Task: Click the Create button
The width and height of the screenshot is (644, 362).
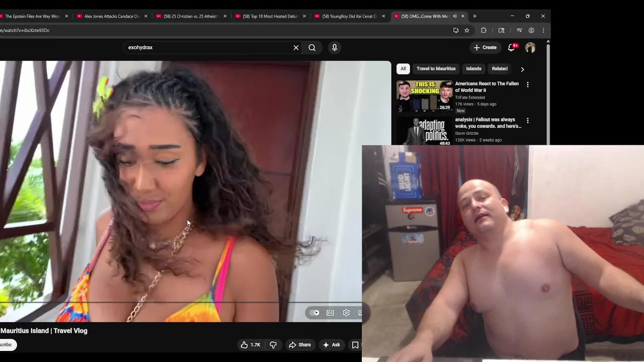Action: coord(485,47)
